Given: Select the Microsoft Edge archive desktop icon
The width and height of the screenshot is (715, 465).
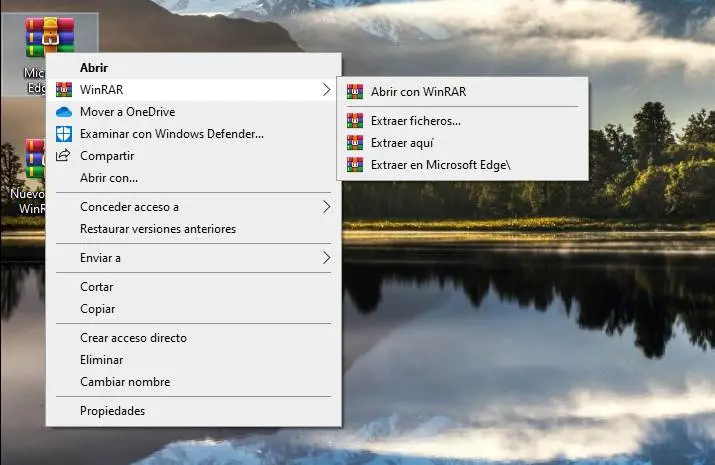Looking at the screenshot, I should [49, 37].
